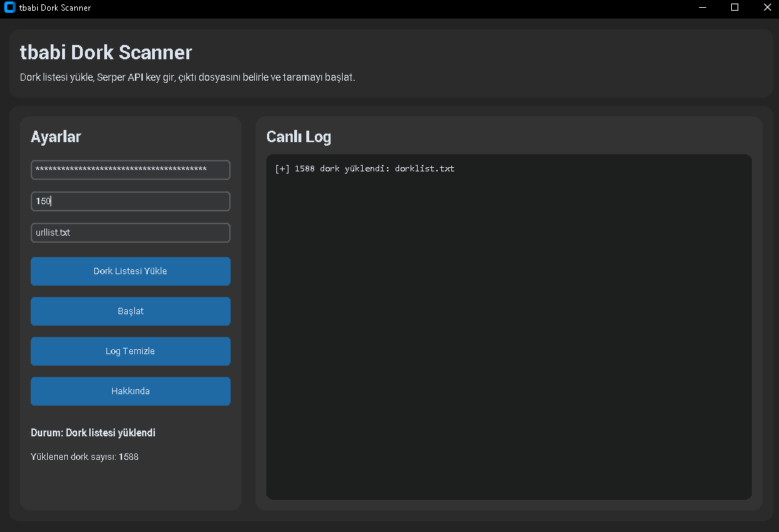Screen dimensions: 779x532
Task: Minimize the tbabi Dork Scanner window
Action: [703, 7]
